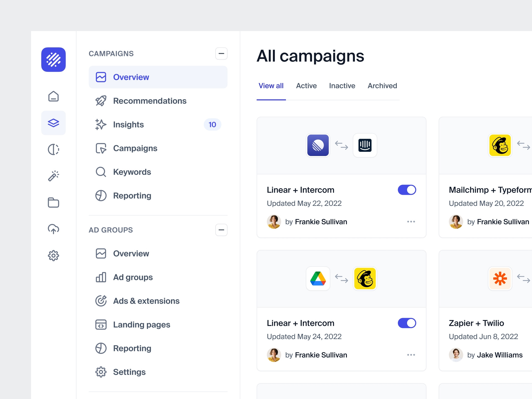Image resolution: width=532 pixels, height=399 pixels.
Task: Disable the Linear + Intercom campaign toggle
Action: pyautogui.click(x=406, y=190)
